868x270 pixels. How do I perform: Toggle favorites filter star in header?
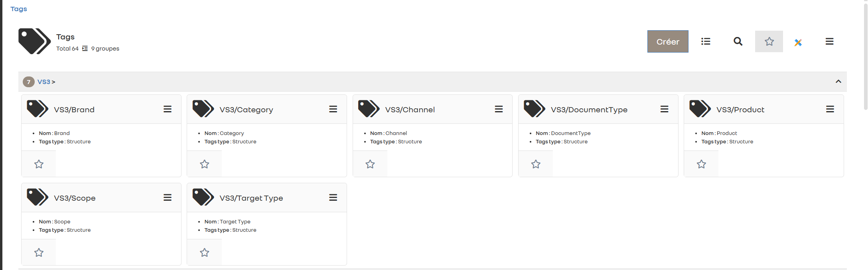[x=769, y=41]
